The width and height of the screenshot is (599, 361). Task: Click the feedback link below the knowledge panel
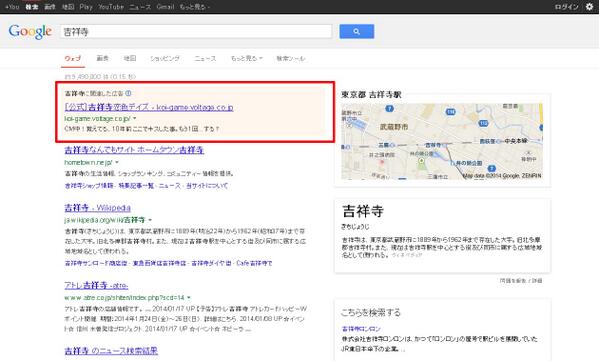(x=521, y=281)
